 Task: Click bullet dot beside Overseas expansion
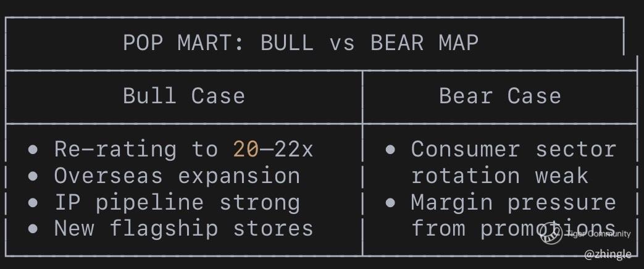tap(33, 176)
